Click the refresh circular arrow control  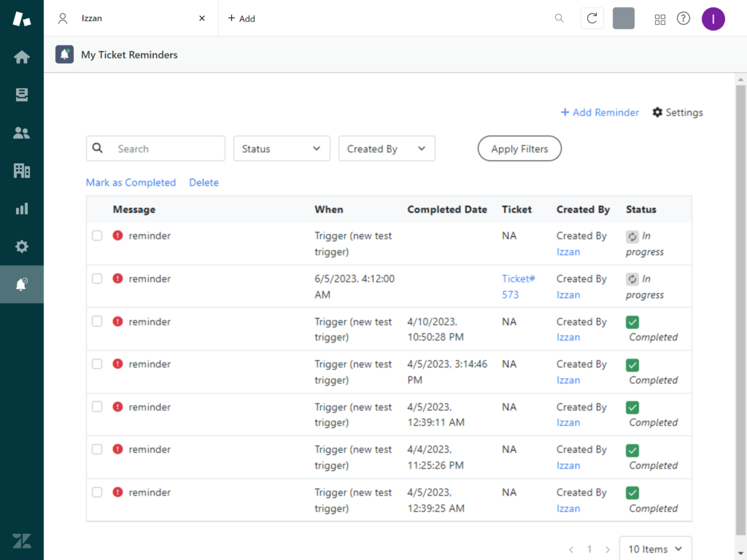coord(592,18)
